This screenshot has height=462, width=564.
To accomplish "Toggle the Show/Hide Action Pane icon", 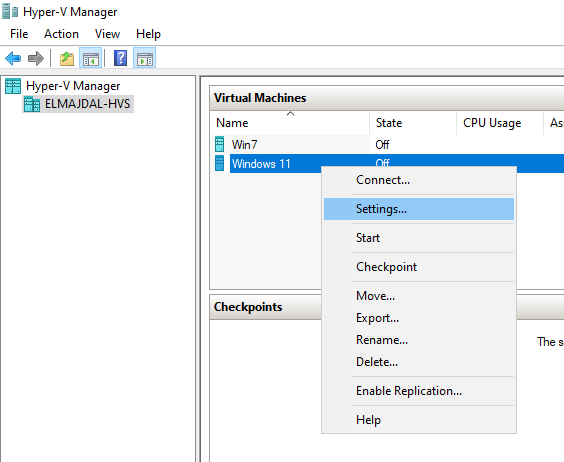I will 145,58.
